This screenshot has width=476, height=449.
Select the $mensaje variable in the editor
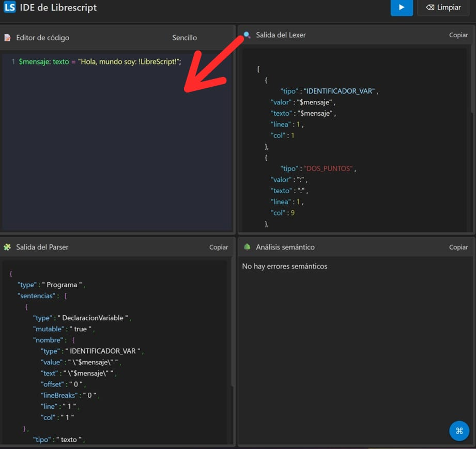pyautogui.click(x=34, y=61)
